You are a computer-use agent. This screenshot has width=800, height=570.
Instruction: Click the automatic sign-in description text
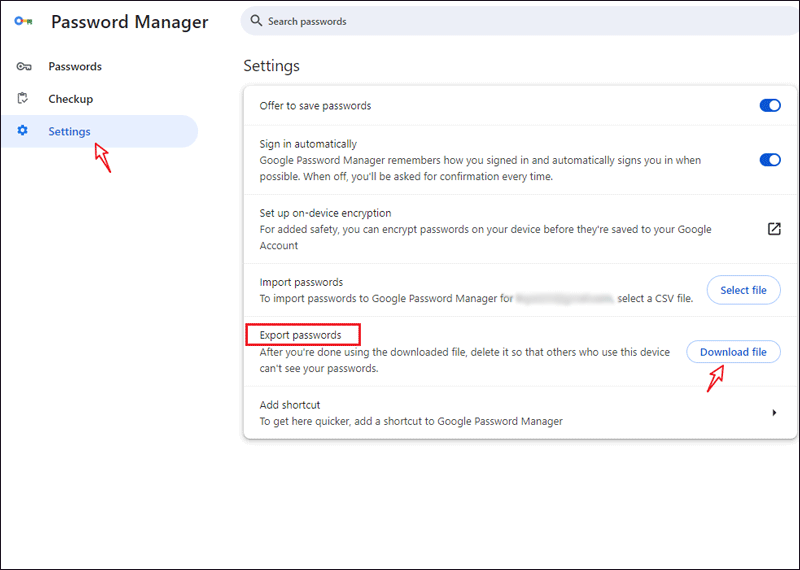(480, 168)
